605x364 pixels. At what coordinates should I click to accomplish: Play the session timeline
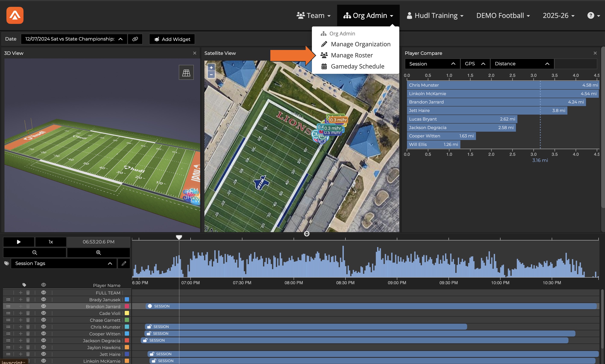point(19,242)
